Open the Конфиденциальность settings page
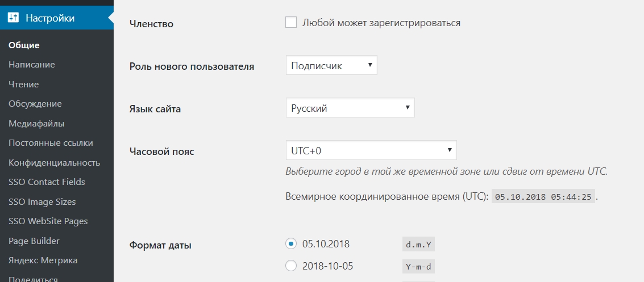The height and width of the screenshot is (282, 644). tap(54, 163)
